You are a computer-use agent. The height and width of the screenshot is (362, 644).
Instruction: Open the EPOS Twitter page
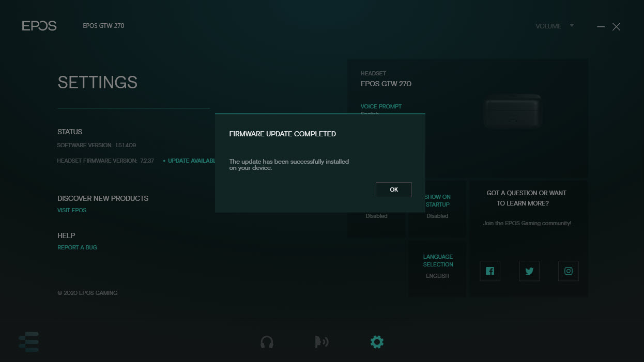(x=529, y=271)
